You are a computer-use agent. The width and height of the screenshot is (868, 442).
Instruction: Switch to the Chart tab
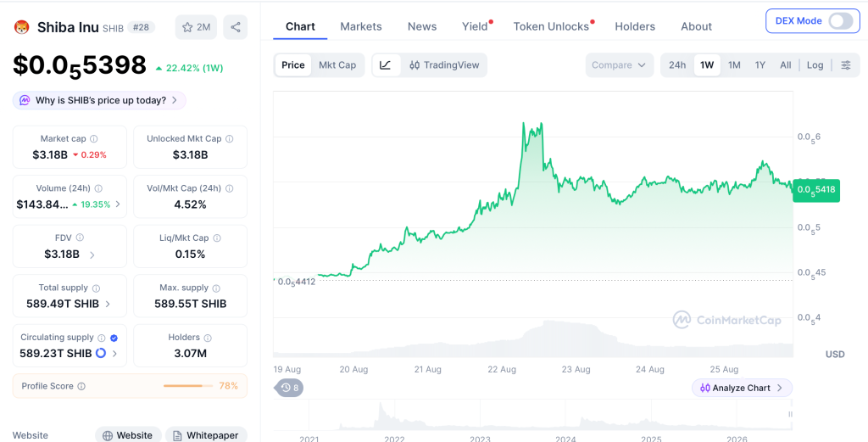300,26
